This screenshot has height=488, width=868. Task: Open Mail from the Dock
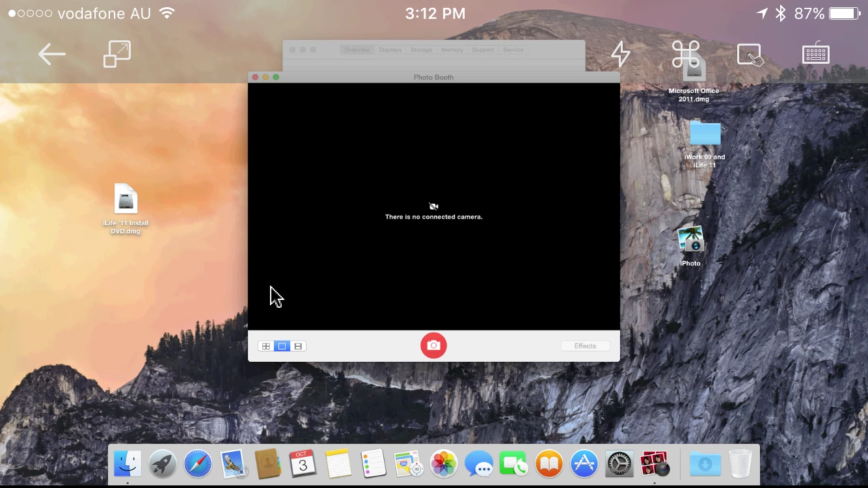232,465
